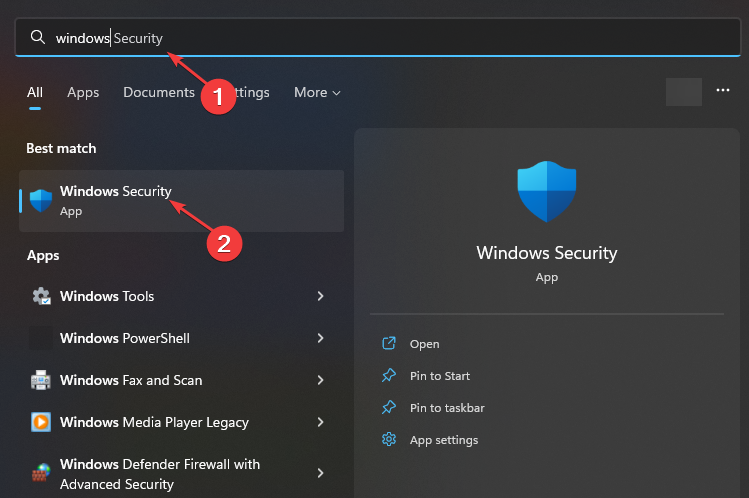Select Windows Tools app result

tap(182, 296)
